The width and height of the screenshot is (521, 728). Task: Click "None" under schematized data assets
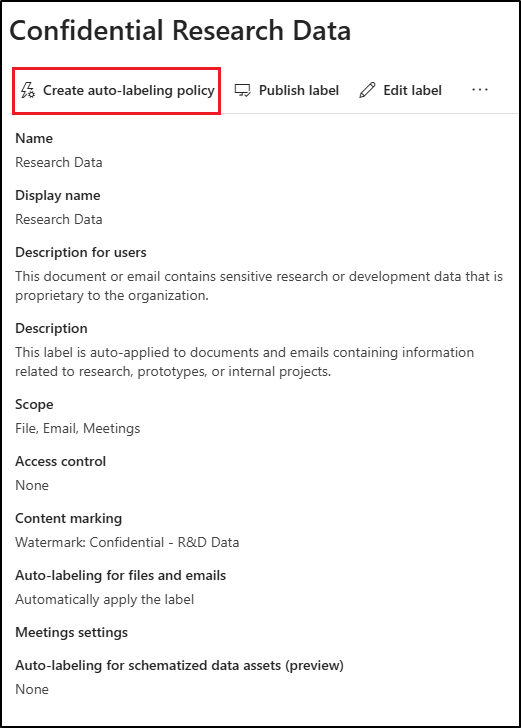click(32, 689)
